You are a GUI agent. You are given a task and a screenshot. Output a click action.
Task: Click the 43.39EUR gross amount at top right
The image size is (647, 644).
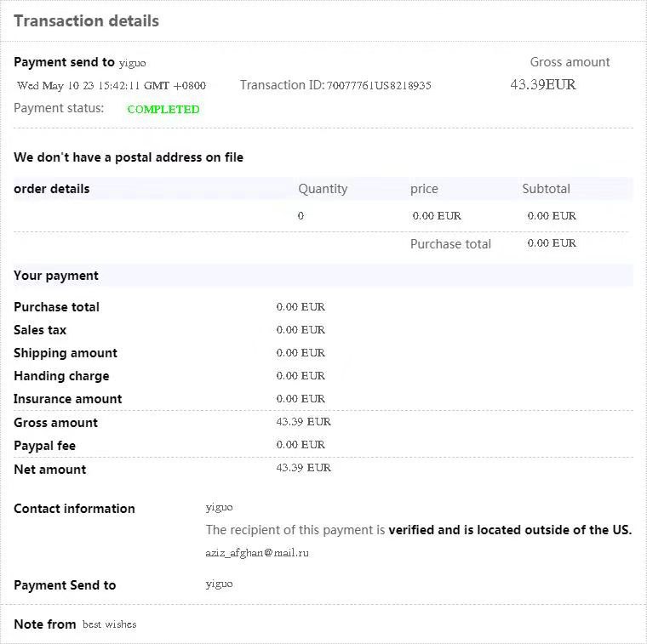(543, 85)
